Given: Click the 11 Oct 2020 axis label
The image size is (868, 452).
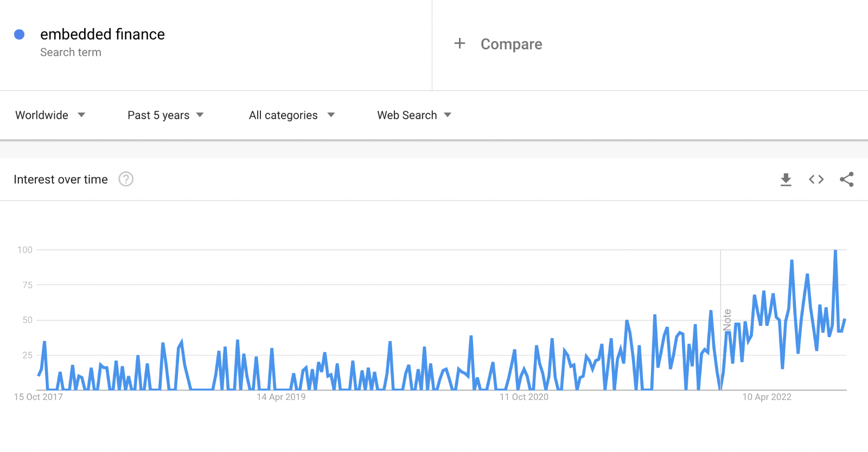Looking at the screenshot, I should coord(524,397).
